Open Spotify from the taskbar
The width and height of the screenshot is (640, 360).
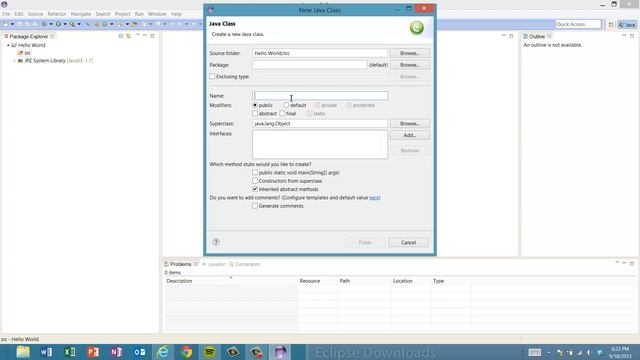coord(209,352)
